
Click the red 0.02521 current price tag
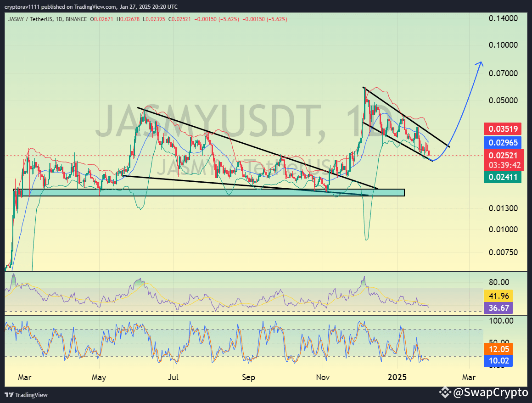pyautogui.click(x=503, y=157)
